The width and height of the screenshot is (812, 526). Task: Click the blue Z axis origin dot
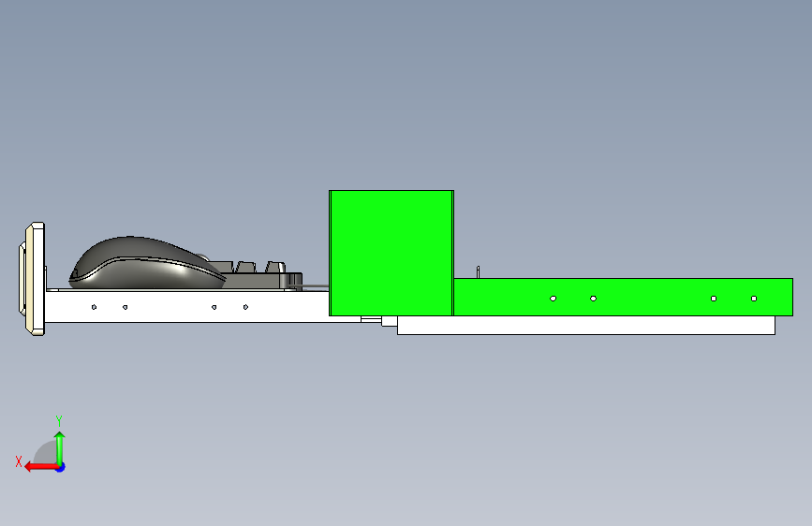tap(61, 467)
